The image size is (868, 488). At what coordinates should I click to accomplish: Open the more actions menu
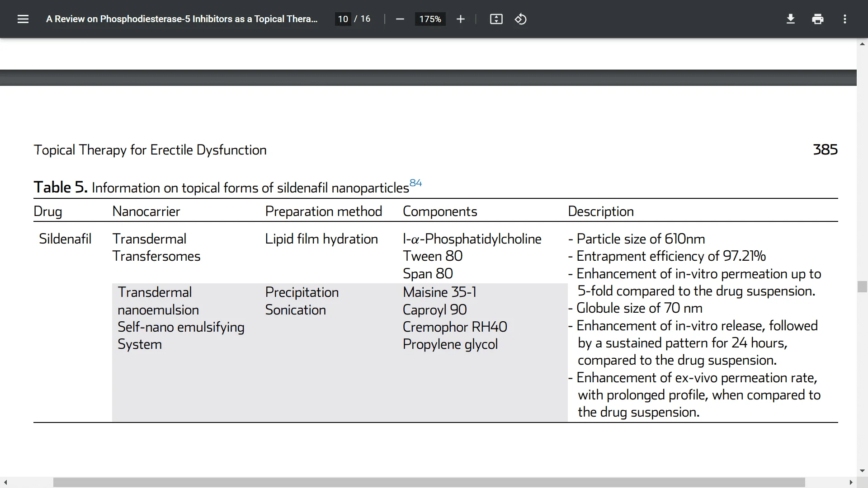click(844, 19)
